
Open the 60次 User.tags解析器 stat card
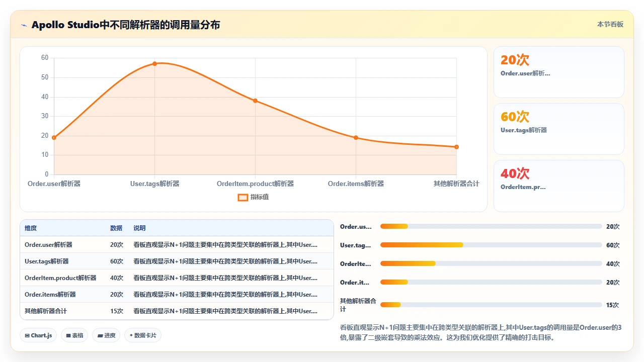click(559, 129)
